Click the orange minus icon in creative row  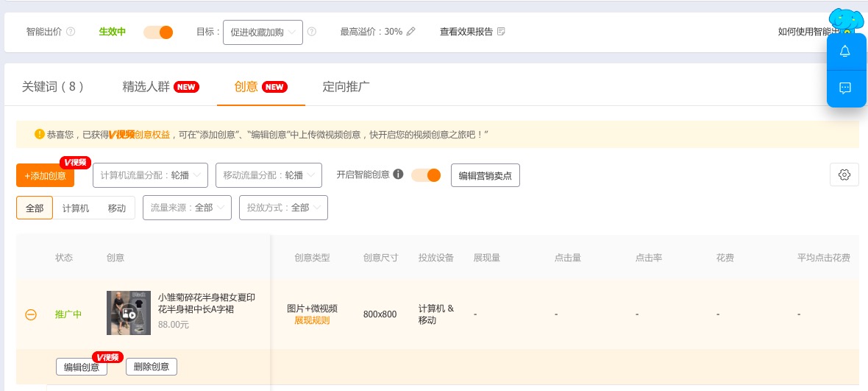[31, 314]
